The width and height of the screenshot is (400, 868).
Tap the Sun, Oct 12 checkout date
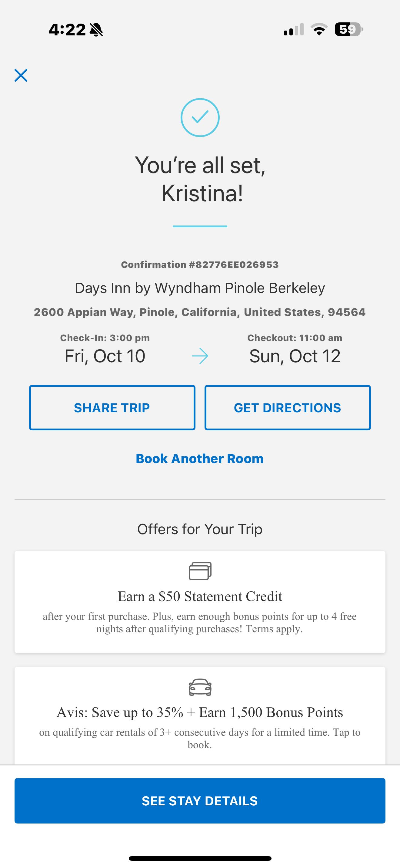(295, 356)
